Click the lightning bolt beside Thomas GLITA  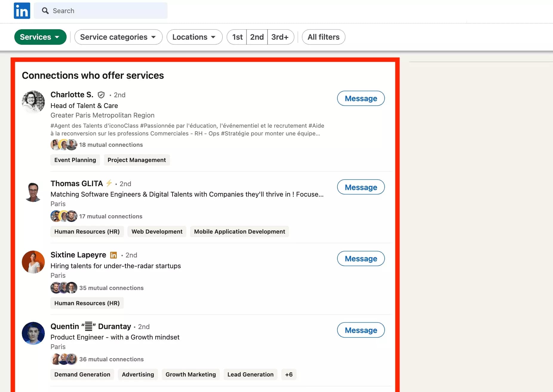pyautogui.click(x=109, y=183)
